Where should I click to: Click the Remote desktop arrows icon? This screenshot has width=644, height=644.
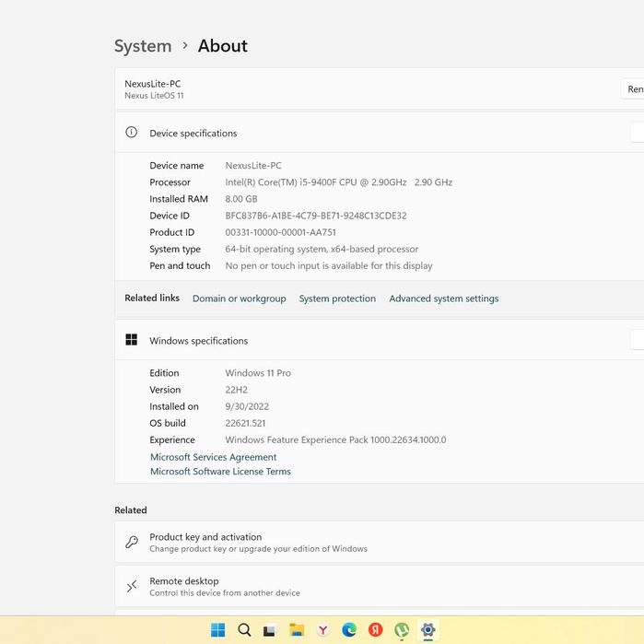click(132, 587)
